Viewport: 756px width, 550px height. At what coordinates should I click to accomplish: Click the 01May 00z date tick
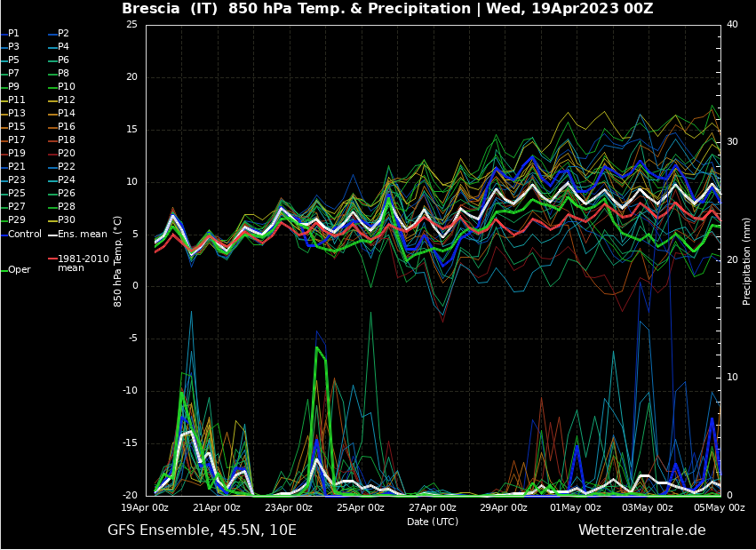tap(576, 507)
